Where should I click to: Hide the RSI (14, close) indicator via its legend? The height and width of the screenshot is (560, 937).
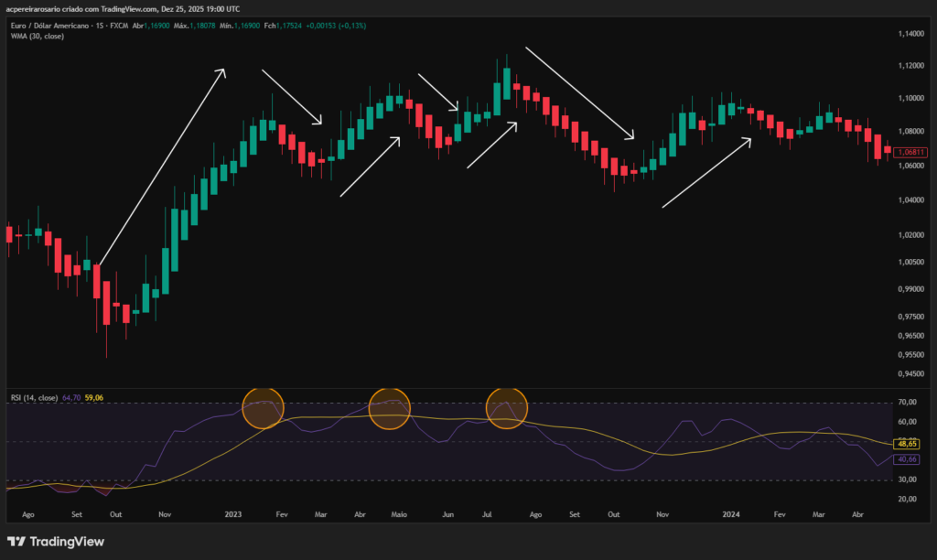click(37, 397)
